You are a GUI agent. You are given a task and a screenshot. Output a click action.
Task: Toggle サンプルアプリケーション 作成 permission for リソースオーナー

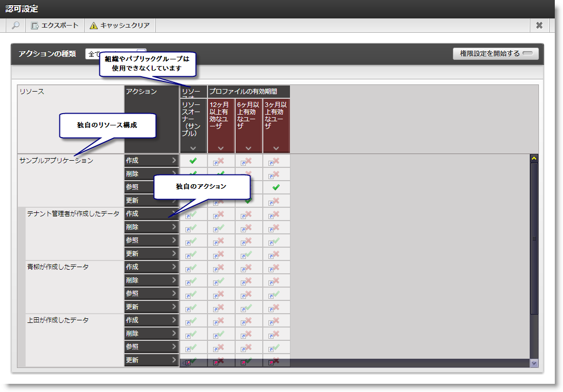(x=193, y=161)
